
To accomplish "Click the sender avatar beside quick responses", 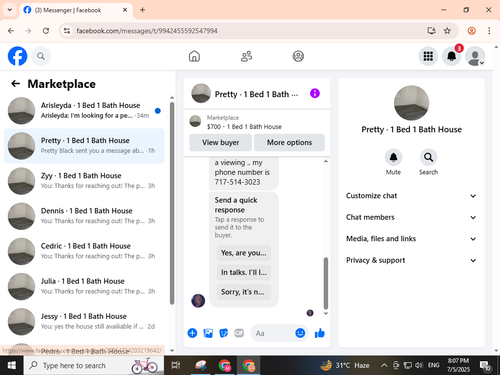I will point(198,301).
